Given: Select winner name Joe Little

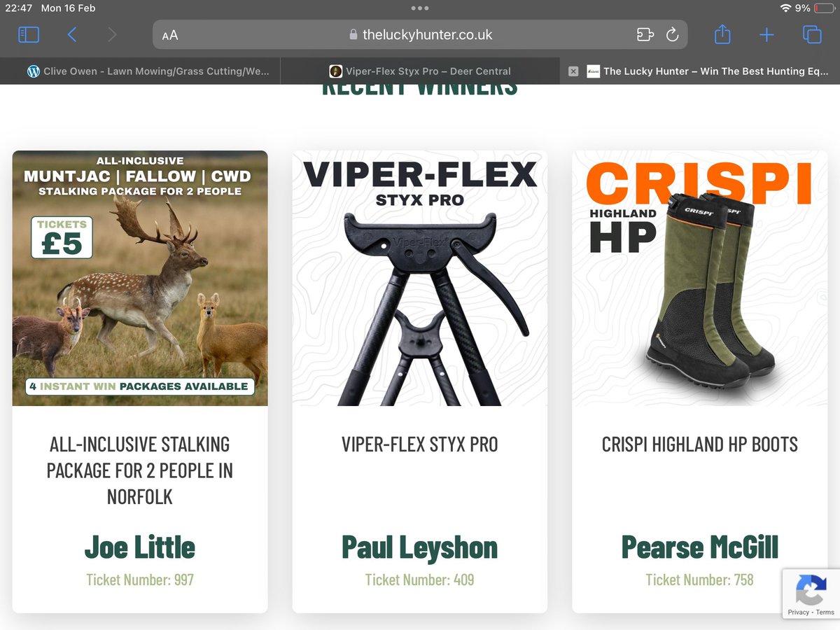Looking at the screenshot, I should (x=140, y=547).
